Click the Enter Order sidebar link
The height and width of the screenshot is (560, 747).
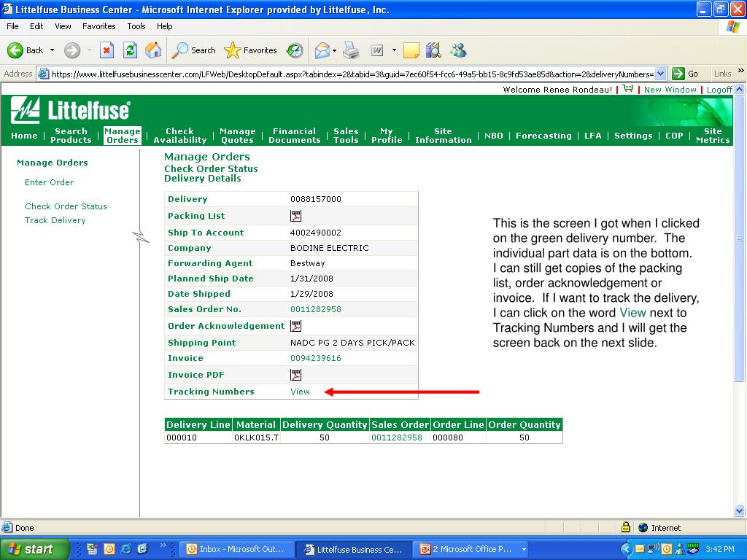(x=49, y=182)
